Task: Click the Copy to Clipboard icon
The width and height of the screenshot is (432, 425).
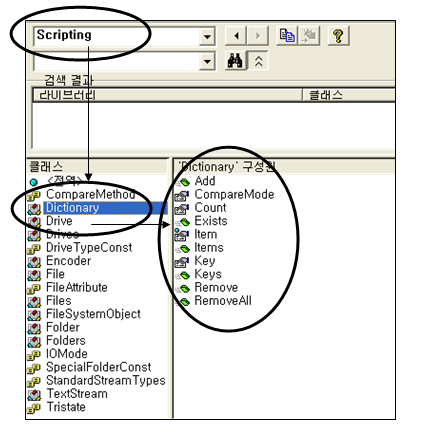Action: 287,36
